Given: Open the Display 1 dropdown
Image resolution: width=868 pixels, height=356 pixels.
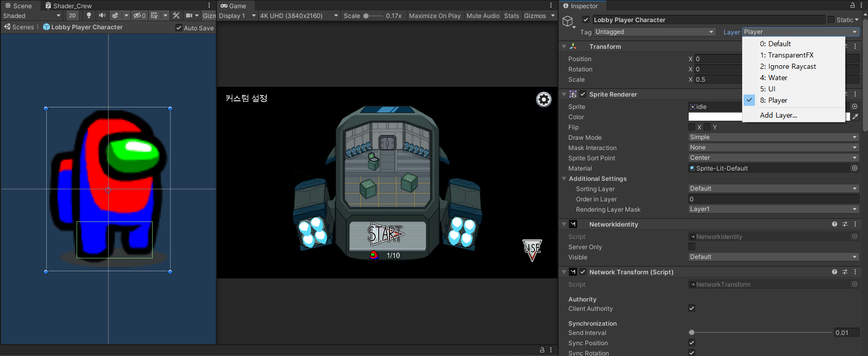Looking at the screenshot, I should click(237, 15).
